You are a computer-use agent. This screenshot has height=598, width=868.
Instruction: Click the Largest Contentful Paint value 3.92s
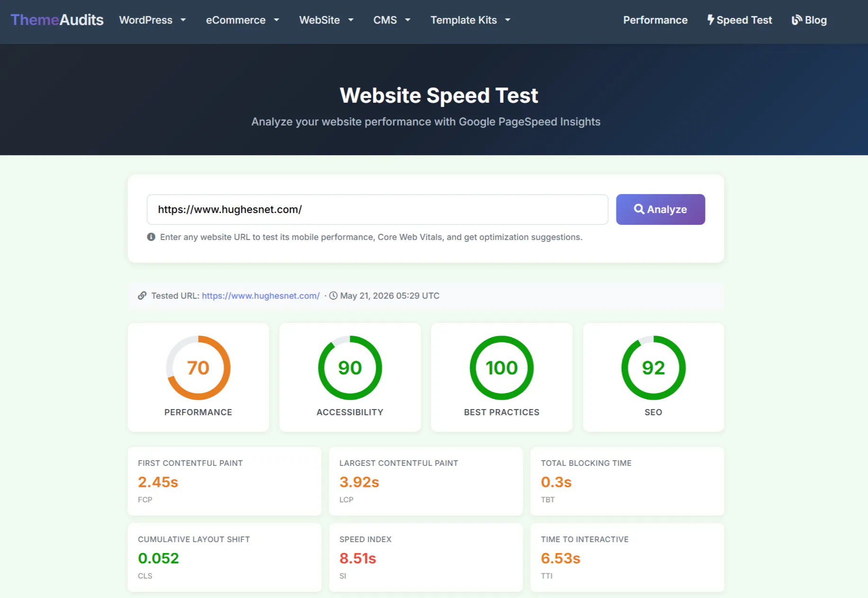coord(359,482)
